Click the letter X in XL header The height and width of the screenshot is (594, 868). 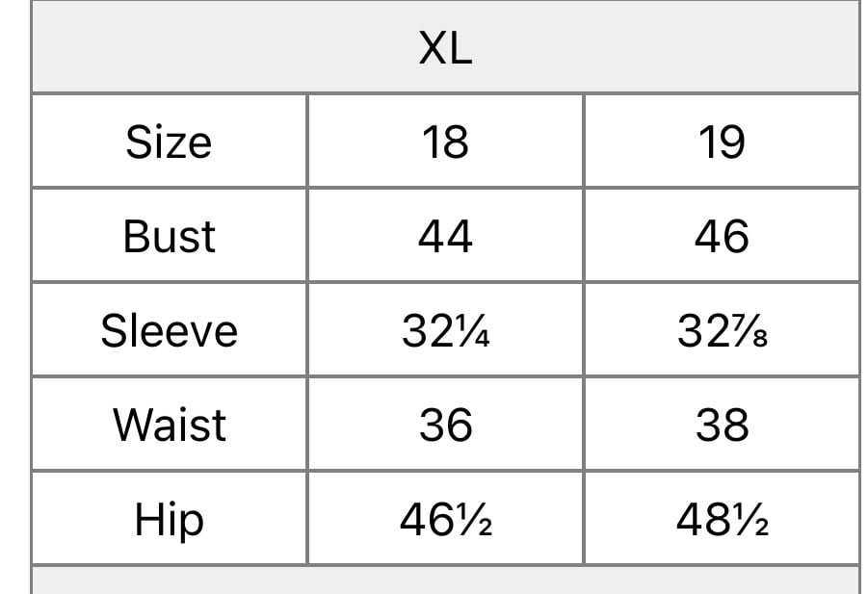point(434,47)
